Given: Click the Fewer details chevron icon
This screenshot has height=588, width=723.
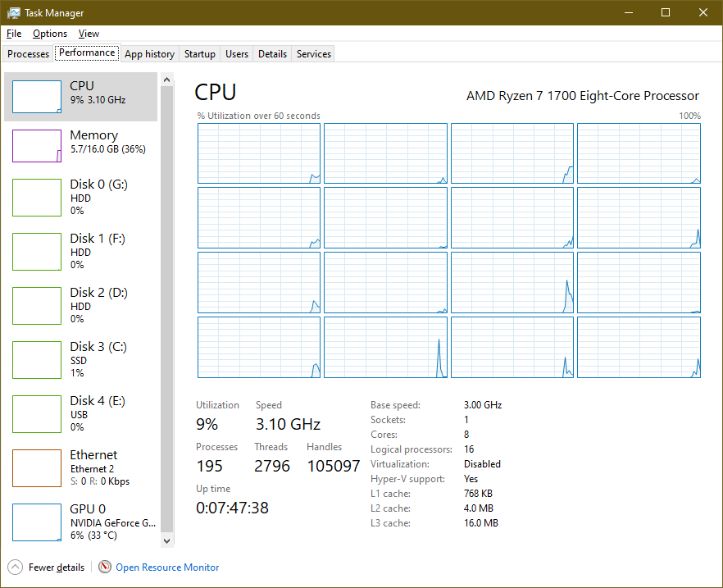Looking at the screenshot, I should pyautogui.click(x=15, y=567).
